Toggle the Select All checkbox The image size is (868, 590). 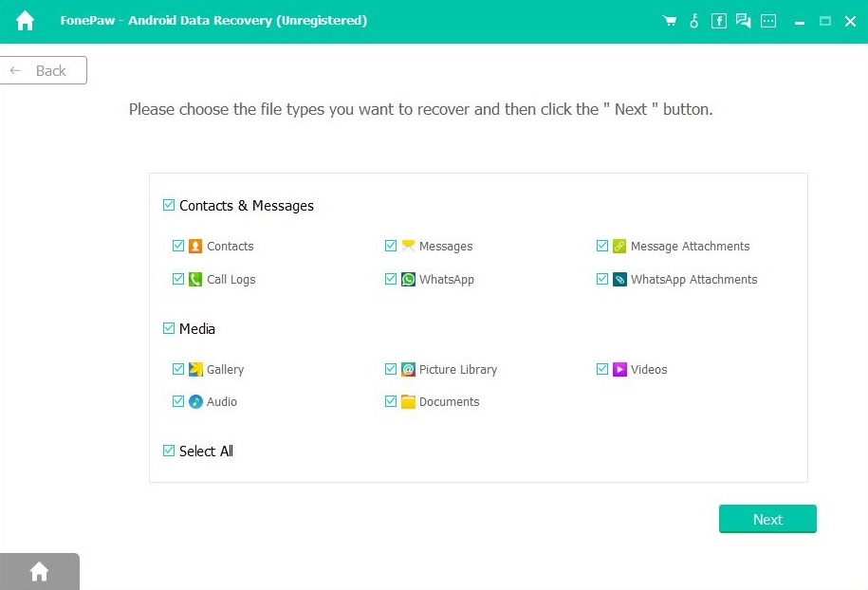167,451
